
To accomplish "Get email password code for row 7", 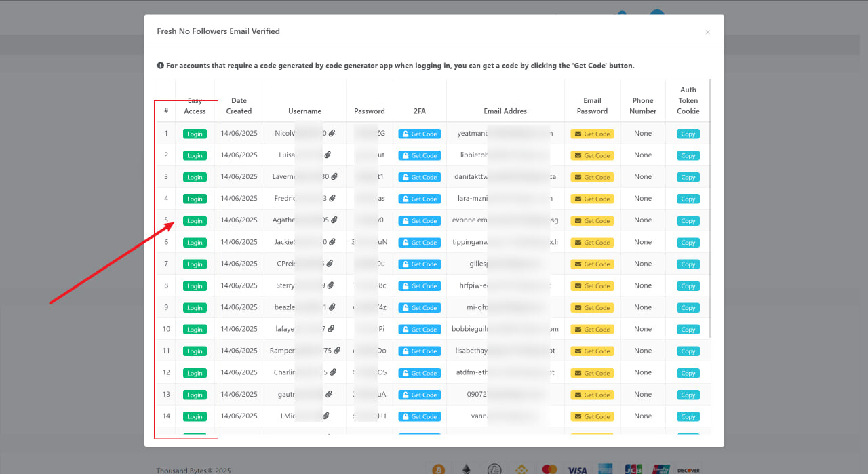I will (x=592, y=264).
